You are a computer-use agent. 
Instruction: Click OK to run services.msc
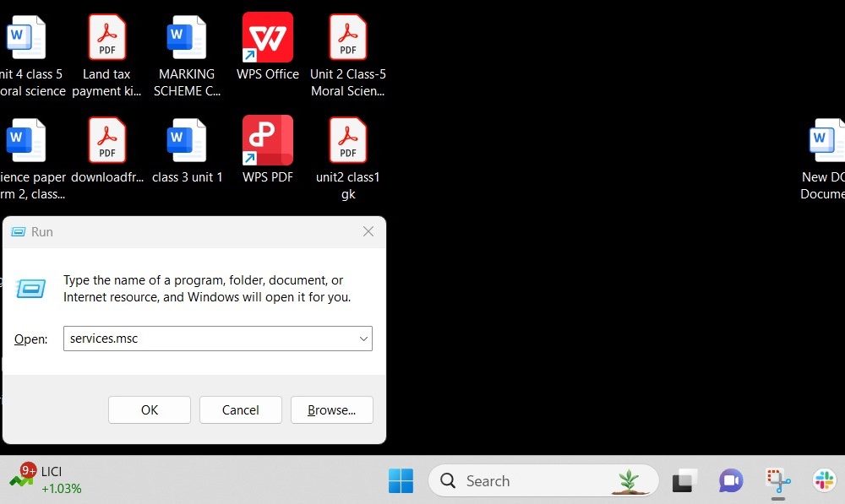point(150,410)
